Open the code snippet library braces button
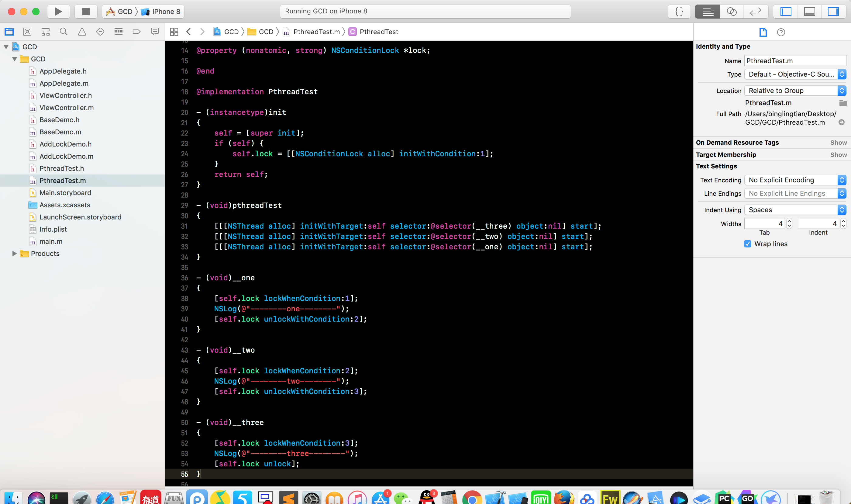Viewport: 851px width, 504px height. [679, 12]
